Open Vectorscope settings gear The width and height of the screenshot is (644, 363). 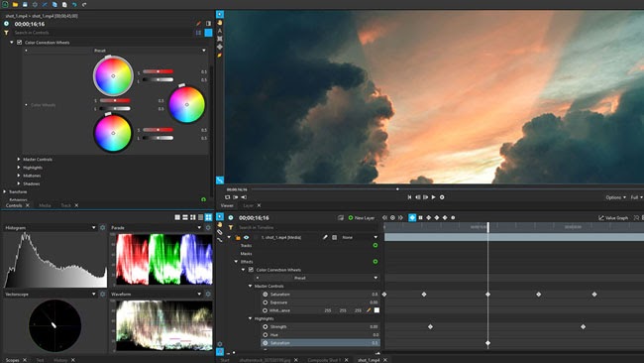point(103,294)
